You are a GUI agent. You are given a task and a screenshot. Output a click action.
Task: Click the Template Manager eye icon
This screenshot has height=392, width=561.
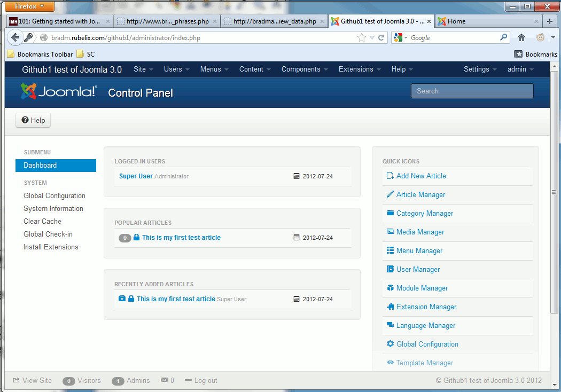(390, 362)
